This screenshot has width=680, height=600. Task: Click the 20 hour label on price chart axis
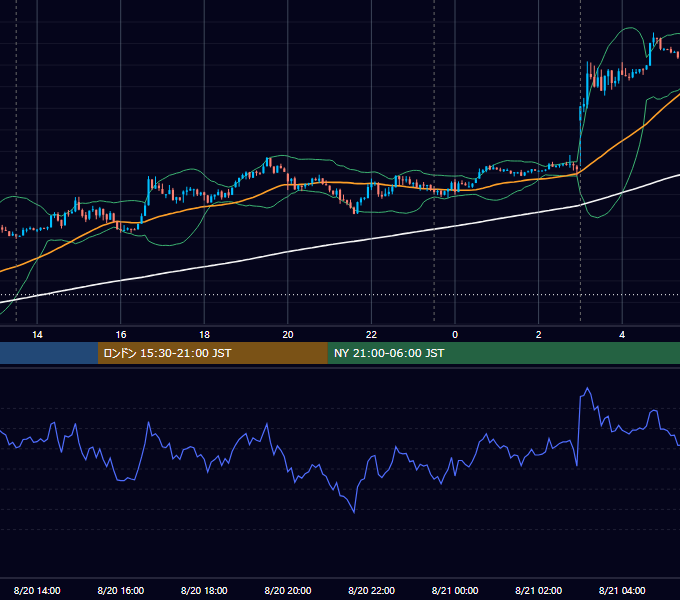pyautogui.click(x=288, y=335)
